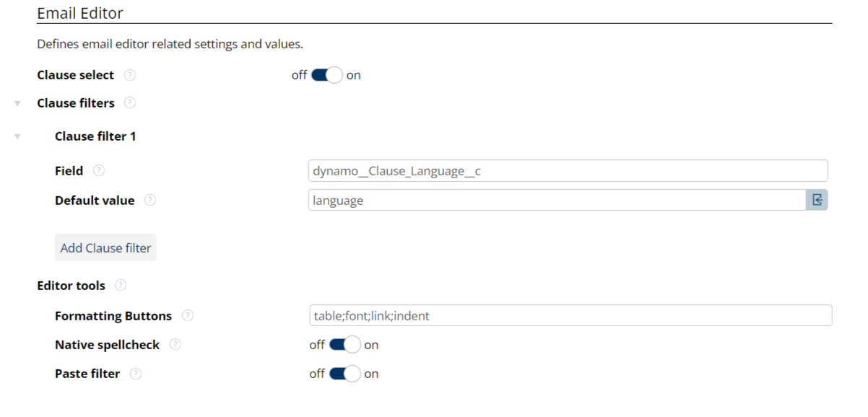
Task: Toggle the Paste filter switch
Action: coord(344,374)
